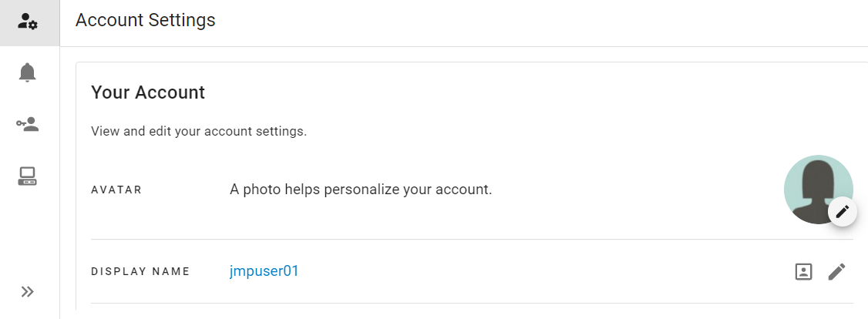This screenshot has width=868, height=319.
Task: Click the Your Account heading
Action: tap(148, 92)
